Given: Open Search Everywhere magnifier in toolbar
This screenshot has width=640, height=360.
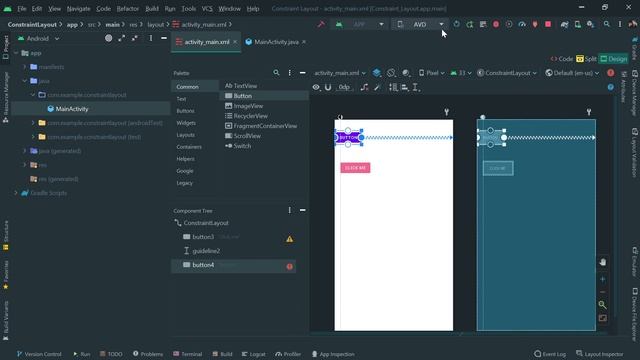Looking at the screenshot, I should coord(607,24).
